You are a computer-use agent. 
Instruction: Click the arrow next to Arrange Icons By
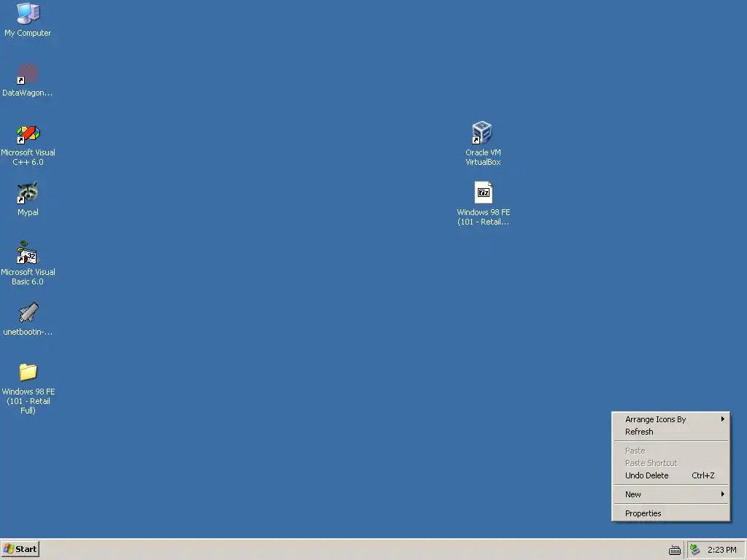[x=722, y=419]
